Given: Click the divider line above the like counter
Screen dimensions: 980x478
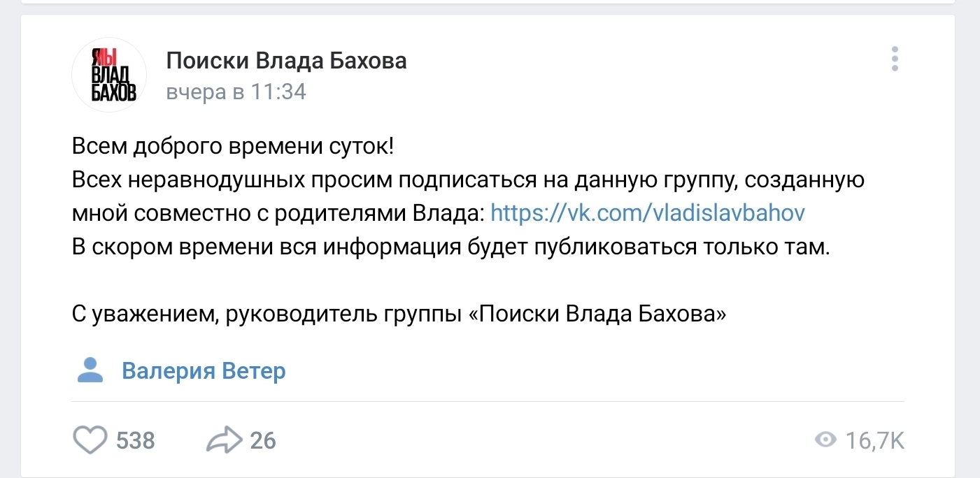Looking at the screenshot, I should [488, 402].
